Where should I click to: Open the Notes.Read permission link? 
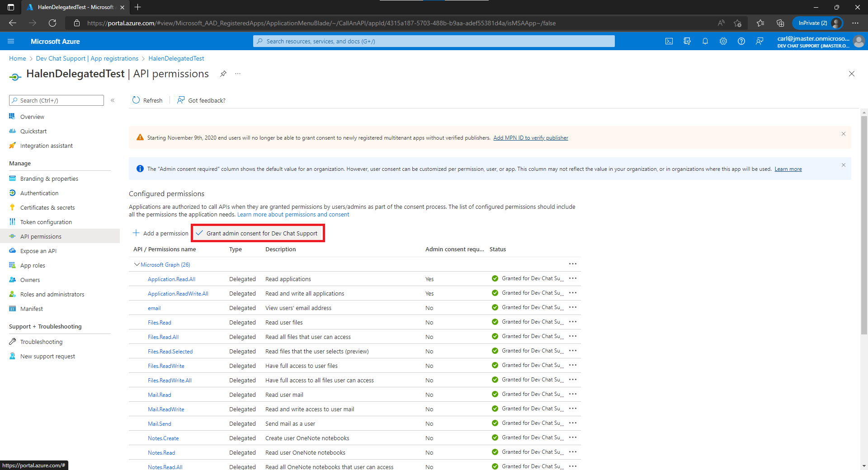[x=161, y=453]
